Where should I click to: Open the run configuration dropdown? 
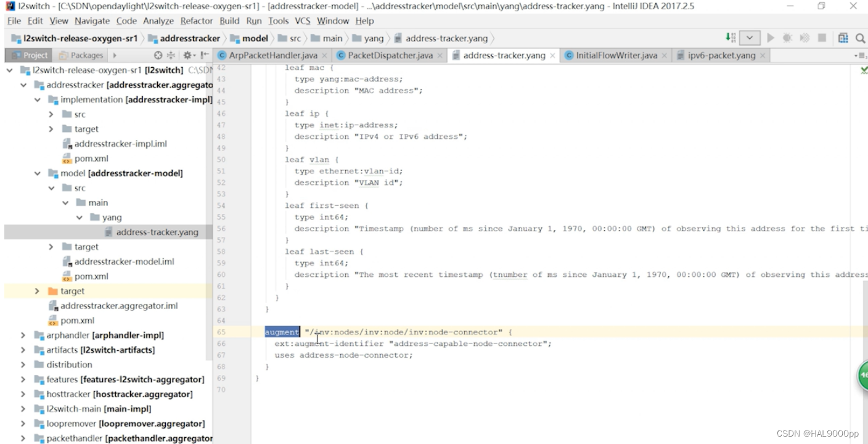tap(749, 38)
